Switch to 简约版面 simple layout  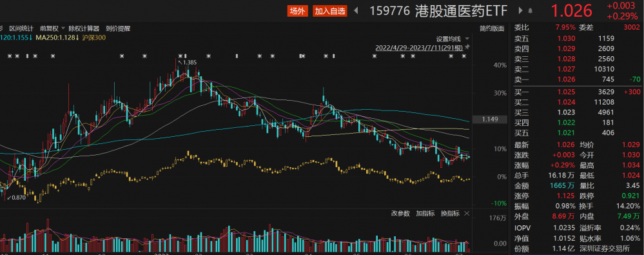click(x=492, y=28)
